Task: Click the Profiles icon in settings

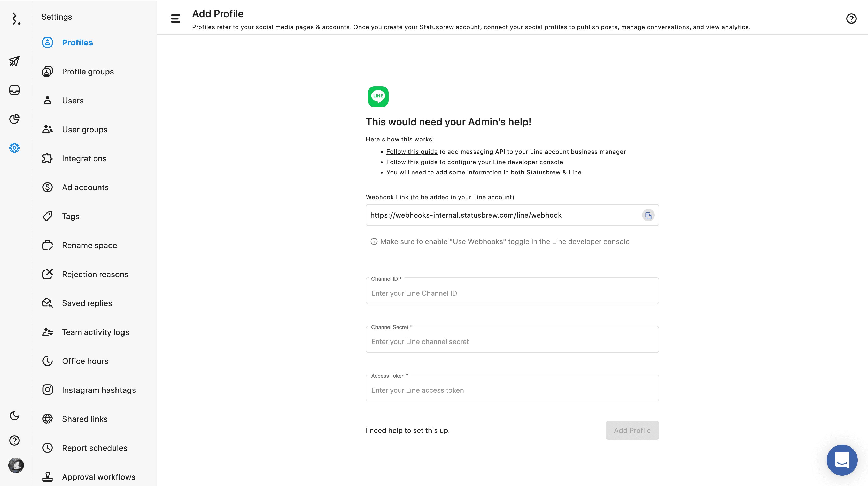Action: coord(48,42)
